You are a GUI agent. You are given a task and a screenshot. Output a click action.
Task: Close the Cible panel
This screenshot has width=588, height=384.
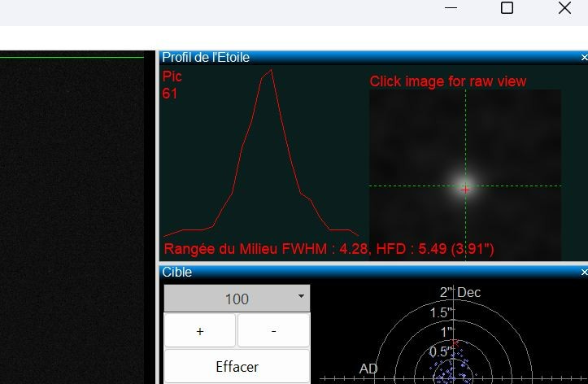tap(584, 273)
